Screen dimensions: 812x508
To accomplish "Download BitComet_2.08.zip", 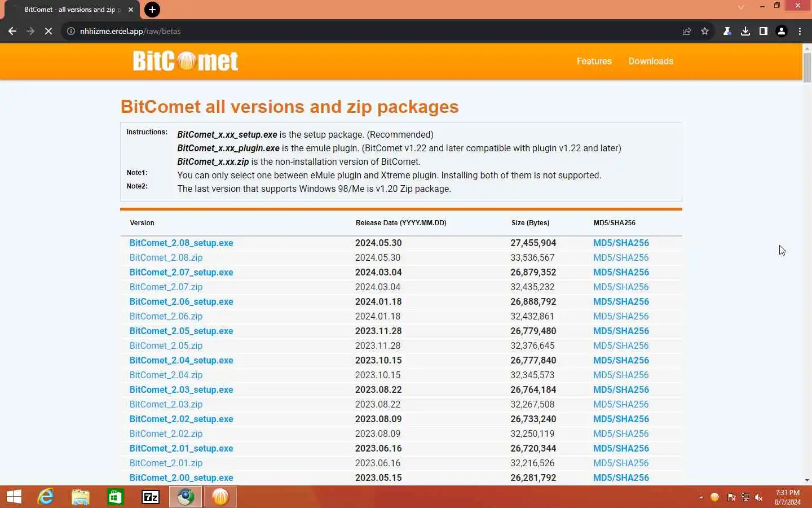I will pos(166,257).
